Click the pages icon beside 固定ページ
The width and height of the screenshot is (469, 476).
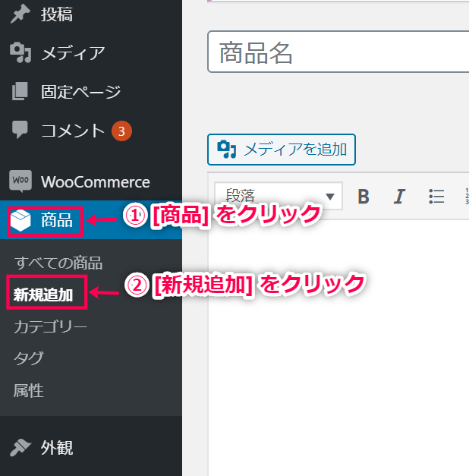click(x=20, y=91)
